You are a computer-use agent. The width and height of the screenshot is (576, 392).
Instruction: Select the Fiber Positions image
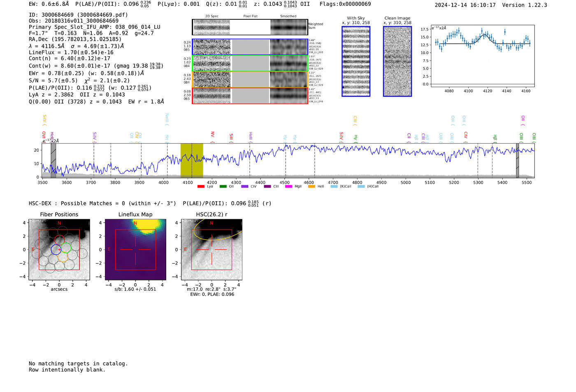[59, 250]
